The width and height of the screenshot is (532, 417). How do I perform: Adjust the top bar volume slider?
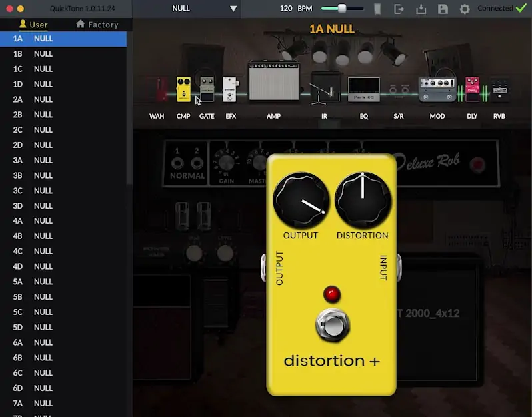(342, 9)
